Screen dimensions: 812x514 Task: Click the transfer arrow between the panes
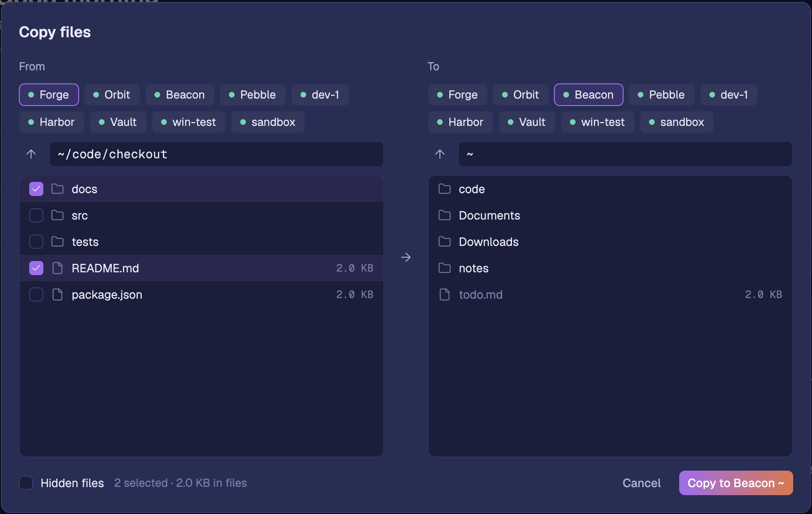(406, 257)
